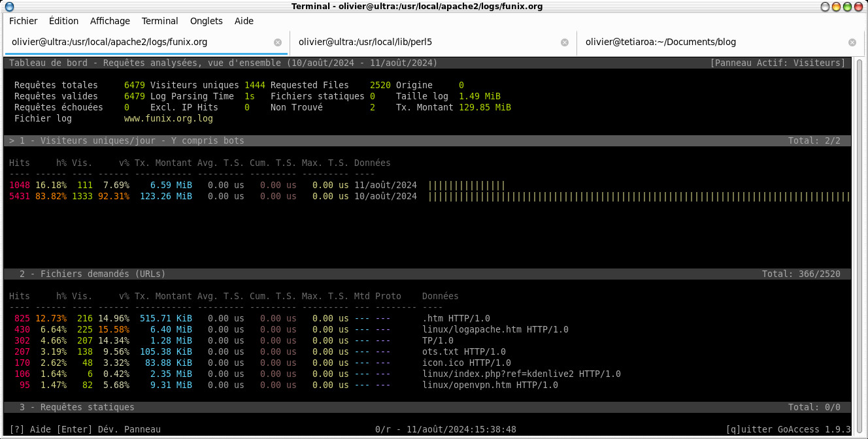
Task: Close the ~/Documents/blog tab
Action: coord(852,42)
